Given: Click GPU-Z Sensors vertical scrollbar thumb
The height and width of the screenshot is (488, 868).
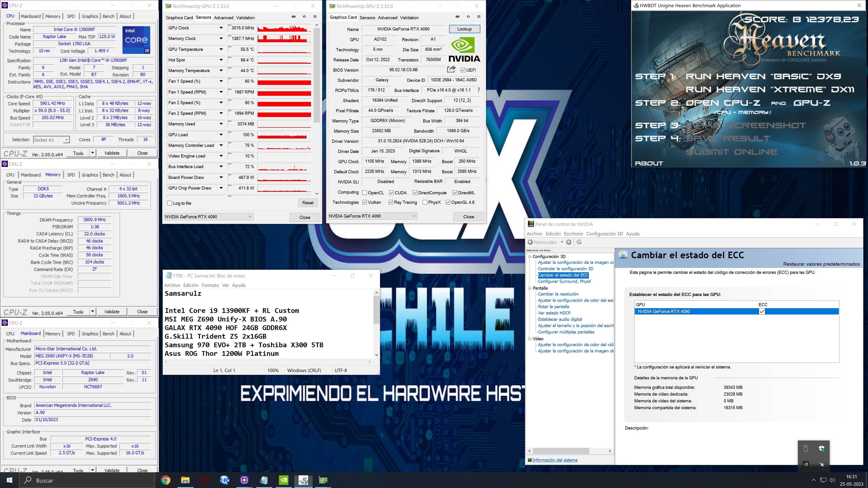Looking at the screenshot, I should (x=316, y=75).
